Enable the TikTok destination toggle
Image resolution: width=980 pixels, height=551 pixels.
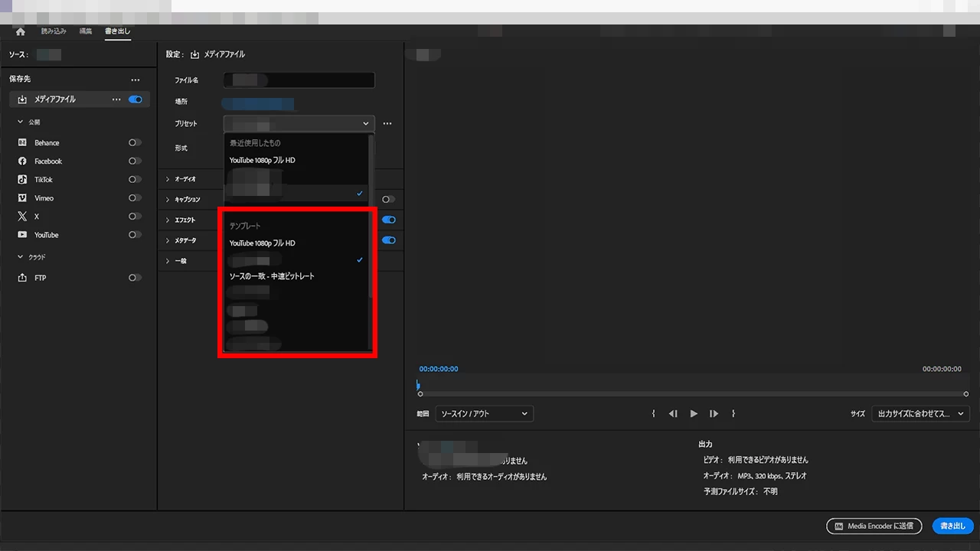point(136,179)
